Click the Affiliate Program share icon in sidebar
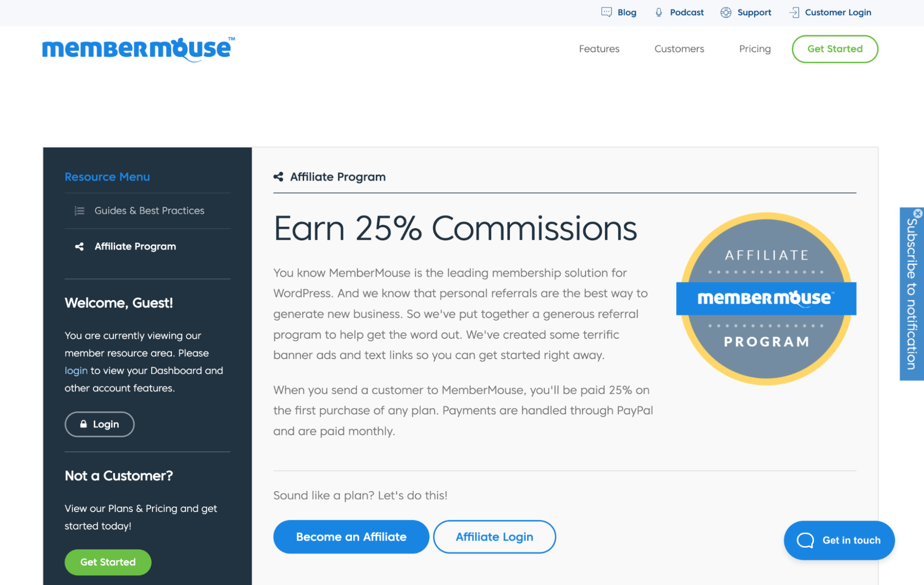 pos(80,246)
